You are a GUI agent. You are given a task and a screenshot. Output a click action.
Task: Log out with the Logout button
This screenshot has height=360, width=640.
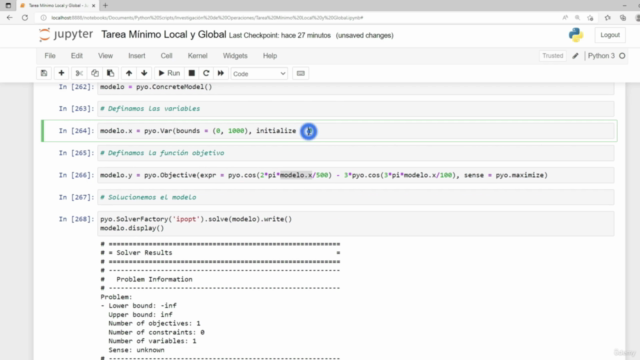pos(610,35)
